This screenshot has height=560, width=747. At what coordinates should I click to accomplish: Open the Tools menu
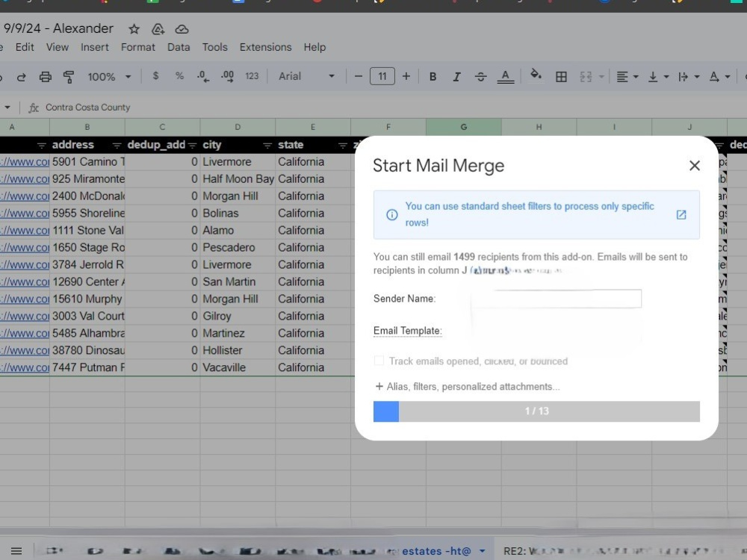[215, 47]
